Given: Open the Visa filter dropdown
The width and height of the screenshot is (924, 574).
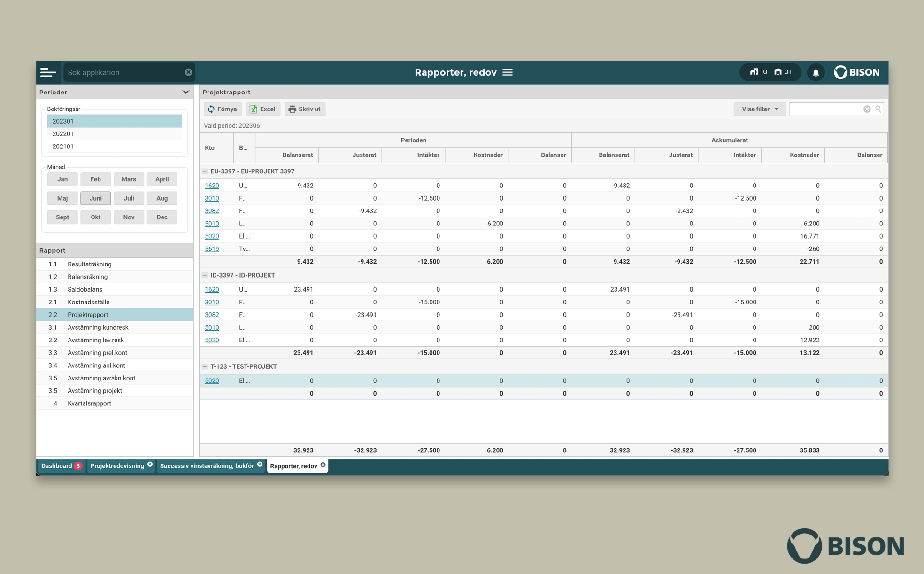Looking at the screenshot, I should click(x=760, y=109).
